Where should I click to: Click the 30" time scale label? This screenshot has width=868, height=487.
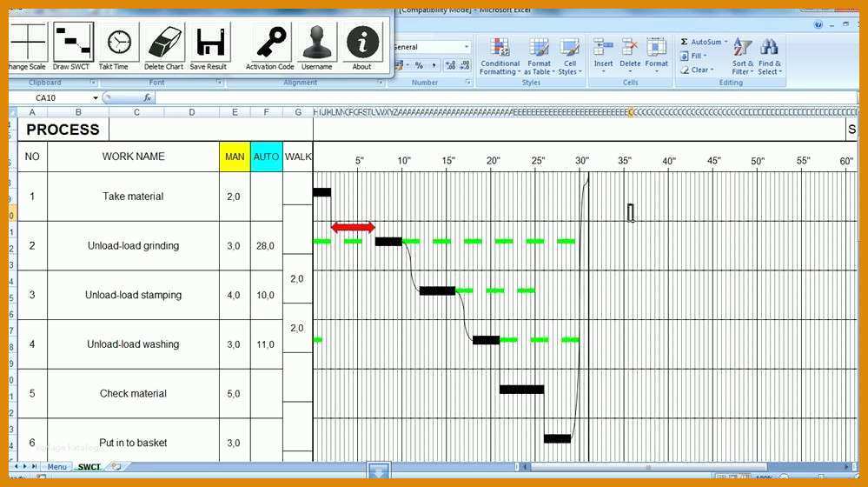582,161
